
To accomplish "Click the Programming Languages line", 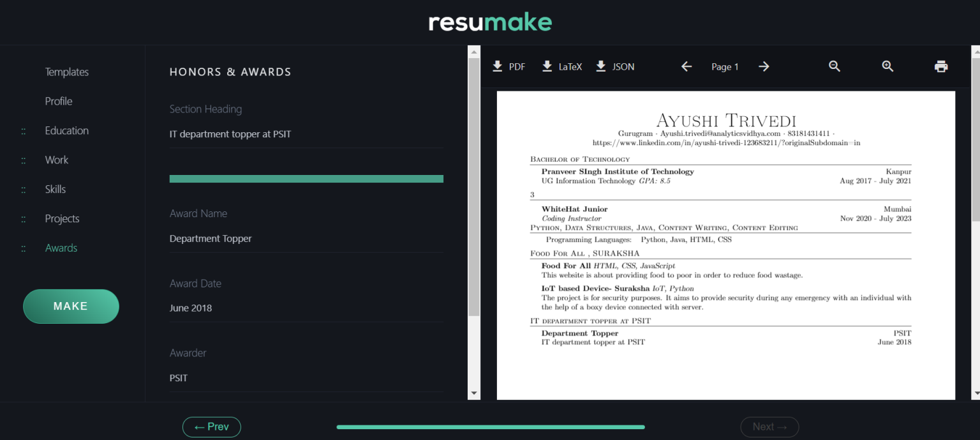I will (639, 240).
